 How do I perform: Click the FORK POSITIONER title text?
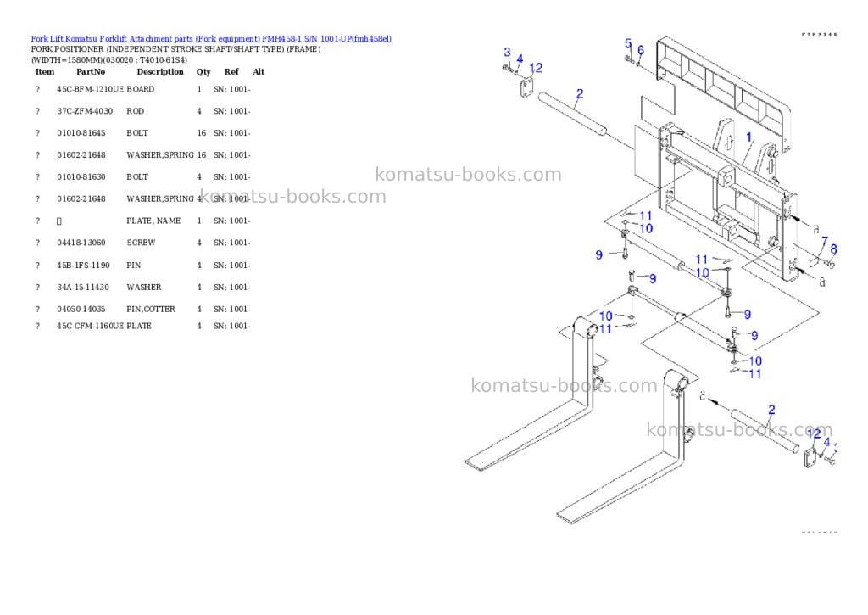[176, 49]
